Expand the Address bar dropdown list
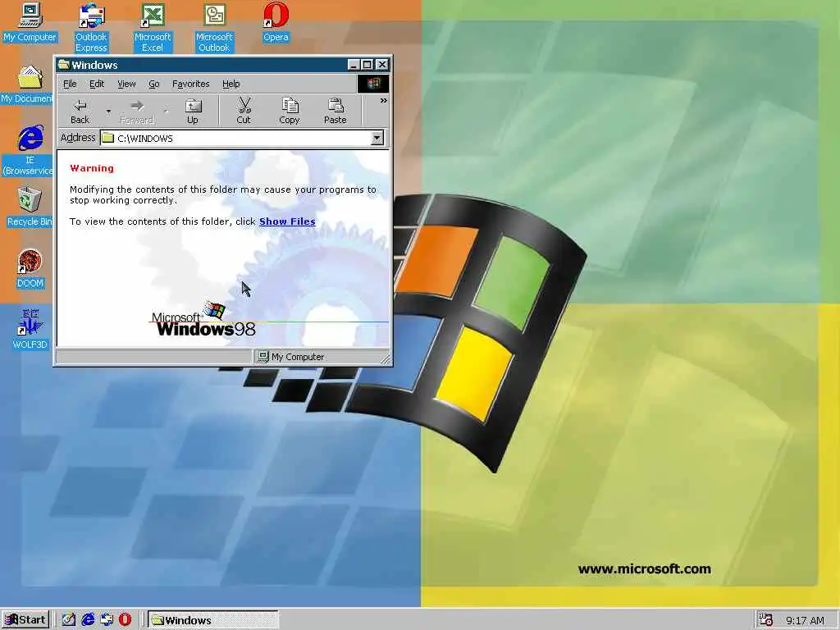840x630 pixels. (377, 138)
